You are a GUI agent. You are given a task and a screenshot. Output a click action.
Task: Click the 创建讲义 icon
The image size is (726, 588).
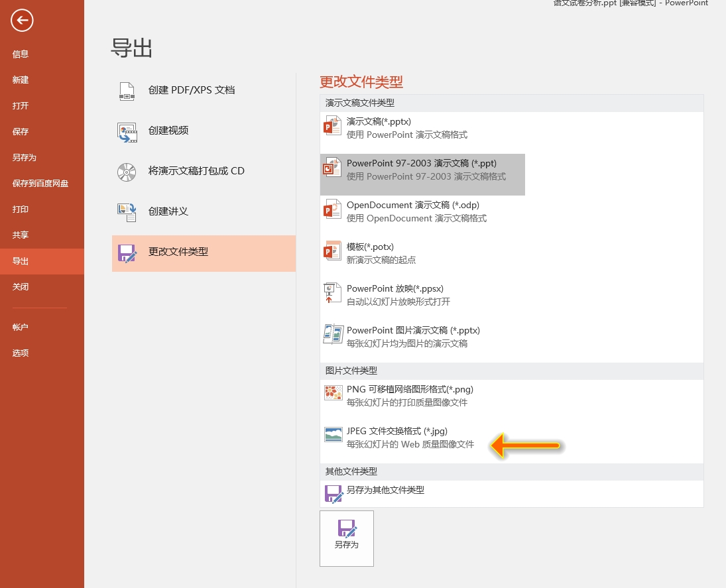pyautogui.click(x=126, y=213)
